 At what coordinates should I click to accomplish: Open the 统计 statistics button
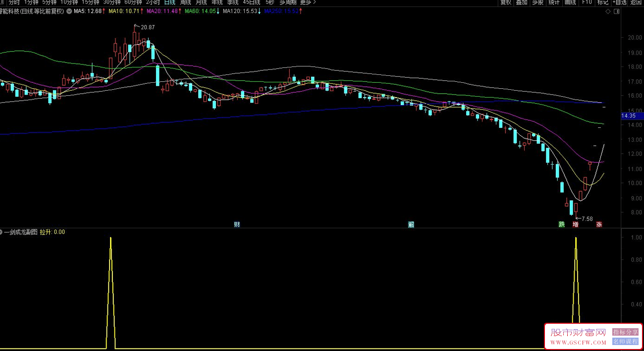(x=554, y=2)
